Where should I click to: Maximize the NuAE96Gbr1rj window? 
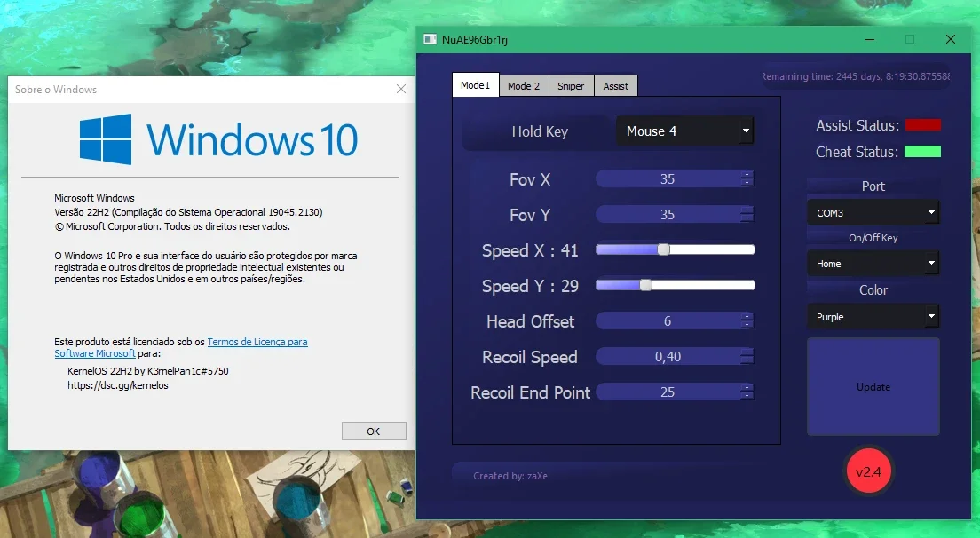pyautogui.click(x=910, y=39)
